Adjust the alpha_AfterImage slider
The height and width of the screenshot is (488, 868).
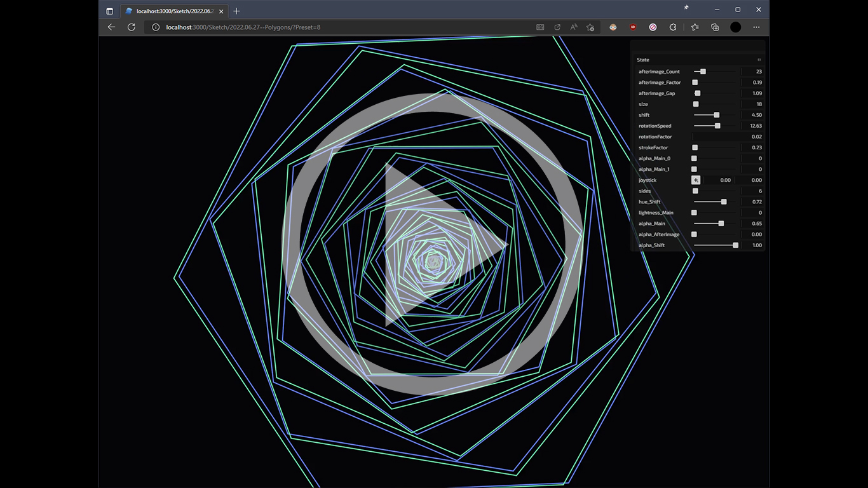click(716, 234)
